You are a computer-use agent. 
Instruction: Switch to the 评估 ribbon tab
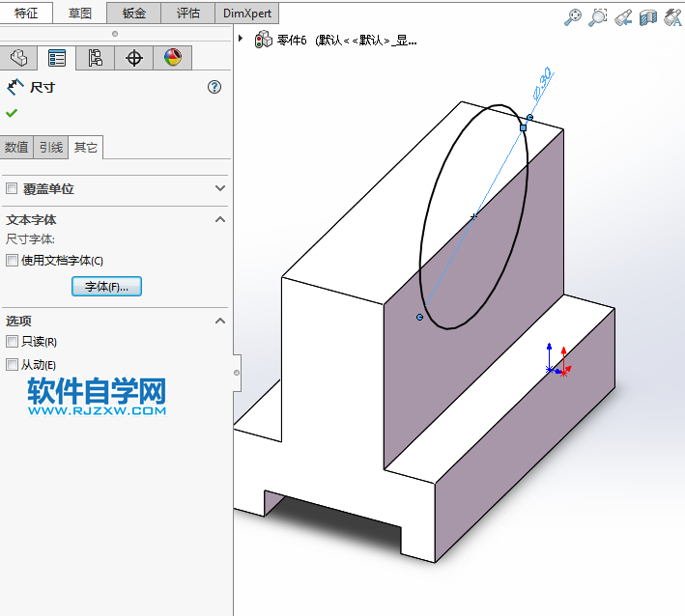[x=187, y=14]
